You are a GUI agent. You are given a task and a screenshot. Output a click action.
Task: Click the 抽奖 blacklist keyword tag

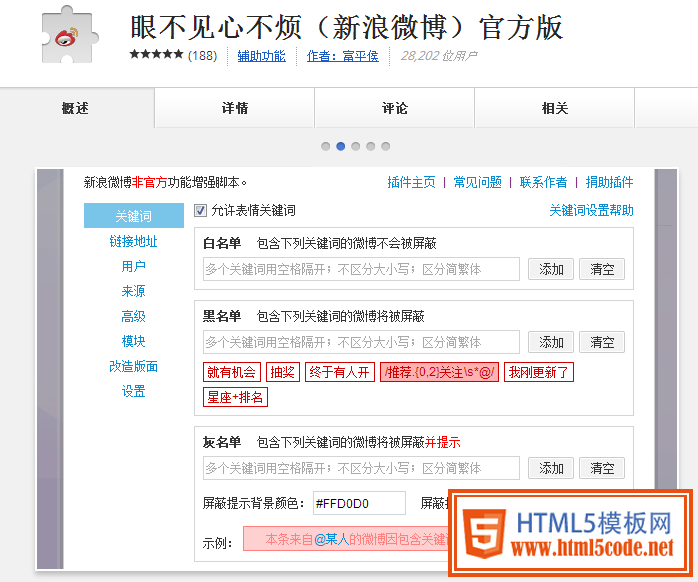click(283, 372)
